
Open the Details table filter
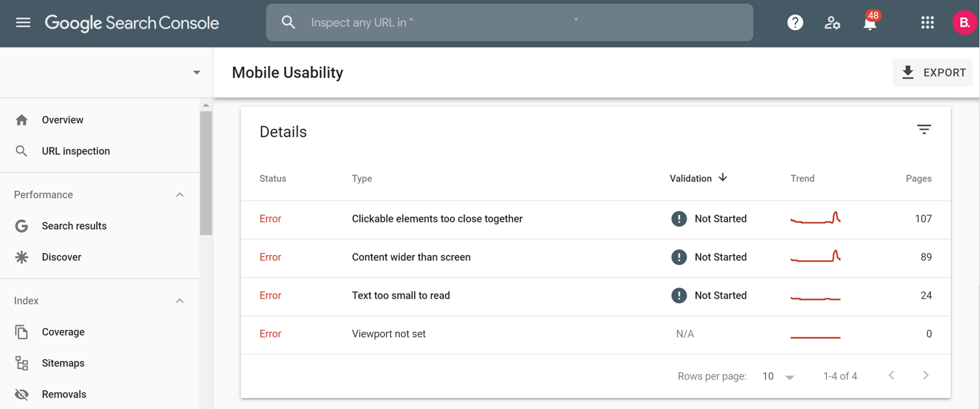[923, 129]
